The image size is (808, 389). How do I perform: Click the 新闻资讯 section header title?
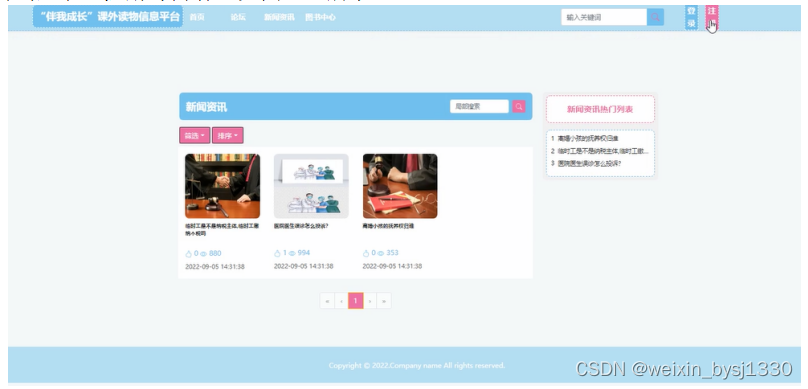[x=206, y=107]
